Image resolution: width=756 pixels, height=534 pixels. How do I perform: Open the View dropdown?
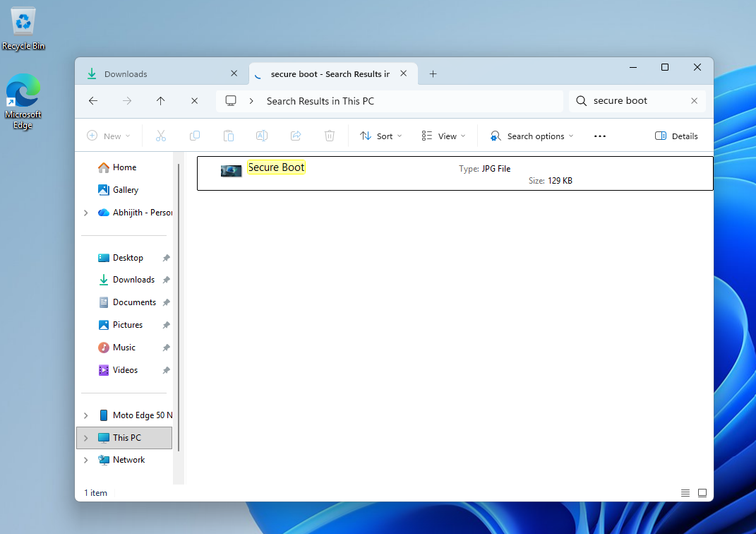coord(443,136)
